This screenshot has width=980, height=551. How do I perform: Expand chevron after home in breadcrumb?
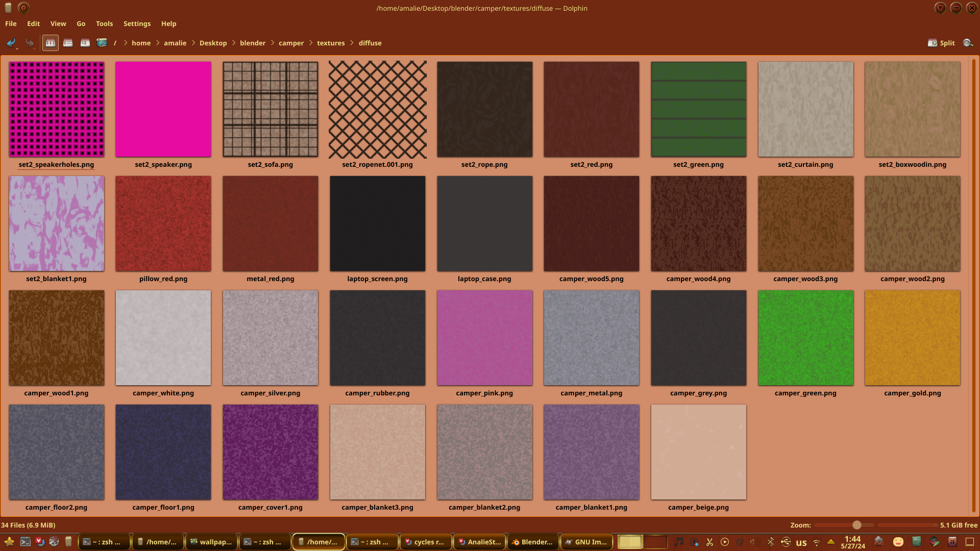(157, 43)
